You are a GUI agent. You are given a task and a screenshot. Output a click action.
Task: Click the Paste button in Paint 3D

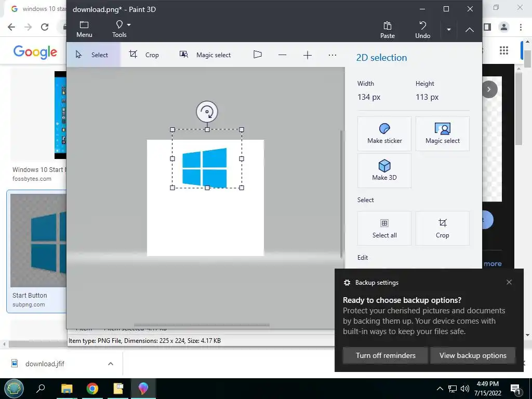click(387, 30)
